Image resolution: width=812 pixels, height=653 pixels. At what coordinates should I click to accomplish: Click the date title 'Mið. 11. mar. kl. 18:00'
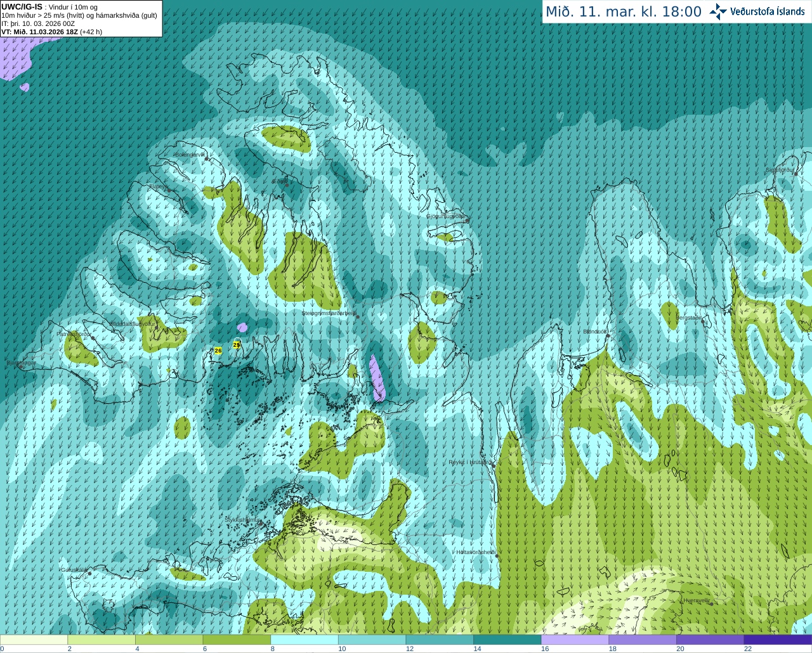click(624, 12)
